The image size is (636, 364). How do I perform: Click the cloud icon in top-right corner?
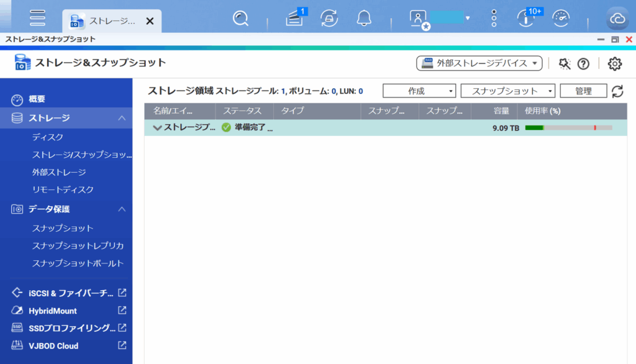[617, 19]
